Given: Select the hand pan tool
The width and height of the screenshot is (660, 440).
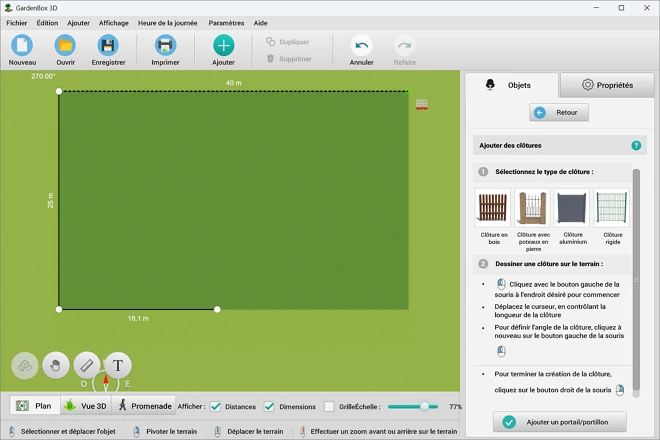Looking at the screenshot, I should pos(57,365).
